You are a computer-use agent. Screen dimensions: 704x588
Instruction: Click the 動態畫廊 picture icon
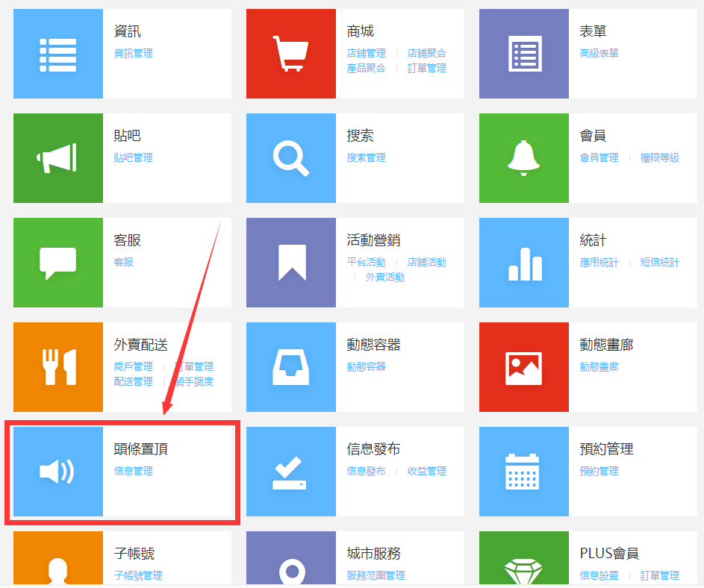524,367
